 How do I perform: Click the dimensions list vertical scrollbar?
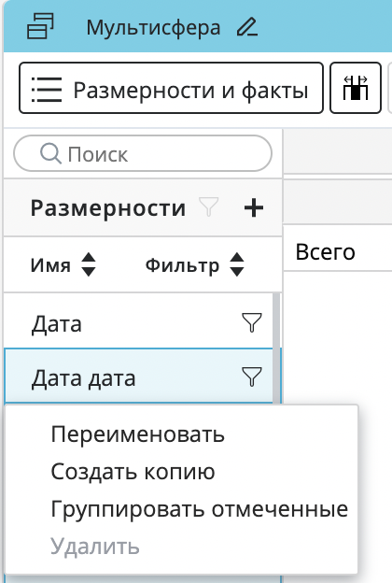pos(276,349)
